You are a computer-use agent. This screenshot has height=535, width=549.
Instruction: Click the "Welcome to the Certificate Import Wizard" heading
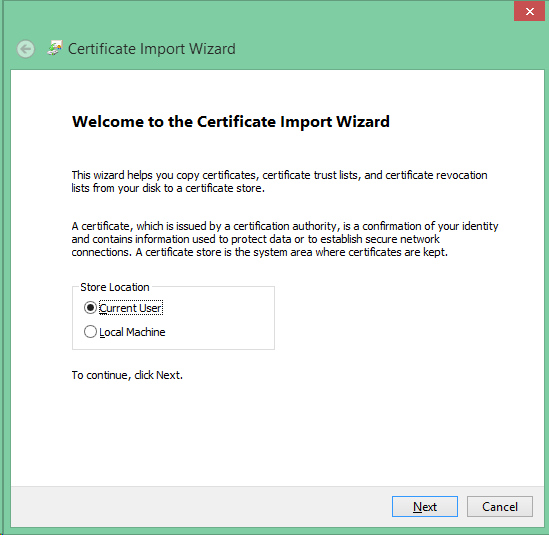click(231, 122)
